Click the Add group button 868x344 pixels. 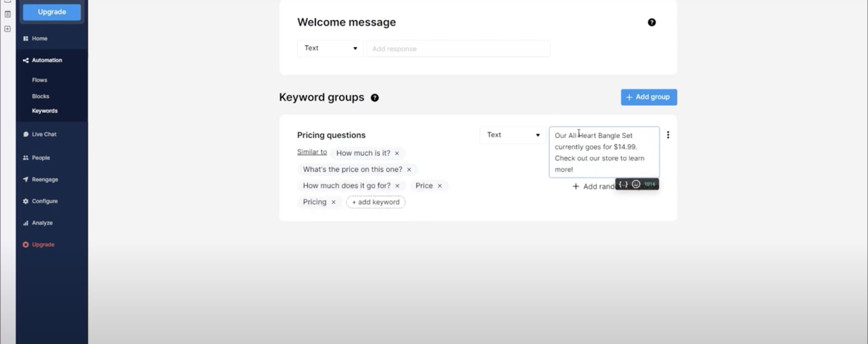pyautogui.click(x=649, y=97)
